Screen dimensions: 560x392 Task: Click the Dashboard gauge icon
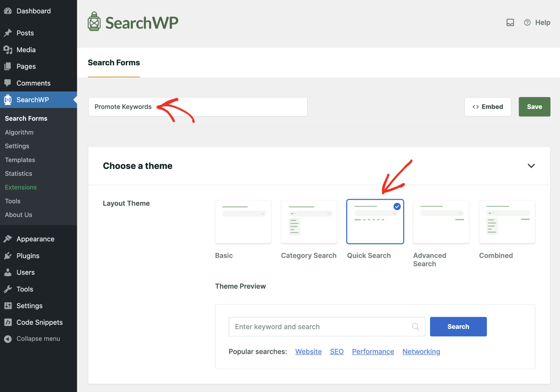click(8, 11)
